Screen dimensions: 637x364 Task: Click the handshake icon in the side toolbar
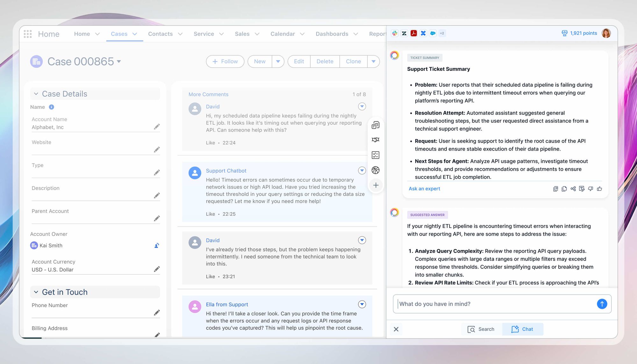376,140
